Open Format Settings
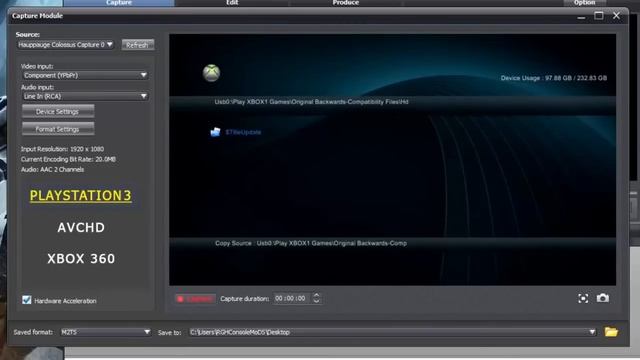The width and height of the screenshot is (640, 360). coord(58,129)
